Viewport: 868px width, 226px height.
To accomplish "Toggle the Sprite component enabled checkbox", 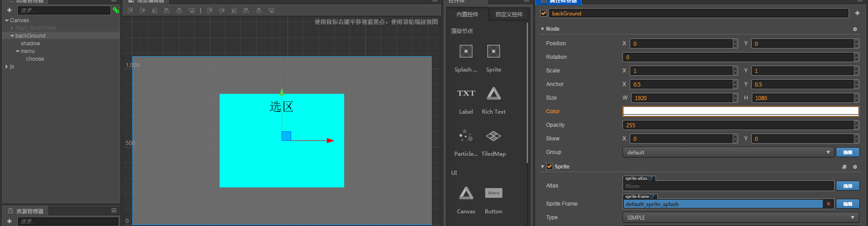I will coord(549,166).
